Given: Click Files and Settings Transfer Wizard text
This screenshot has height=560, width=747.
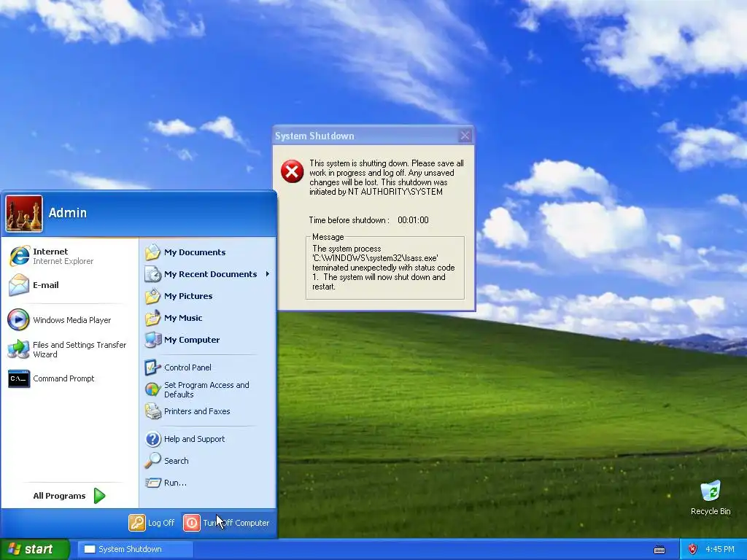Looking at the screenshot, I should tap(80, 349).
